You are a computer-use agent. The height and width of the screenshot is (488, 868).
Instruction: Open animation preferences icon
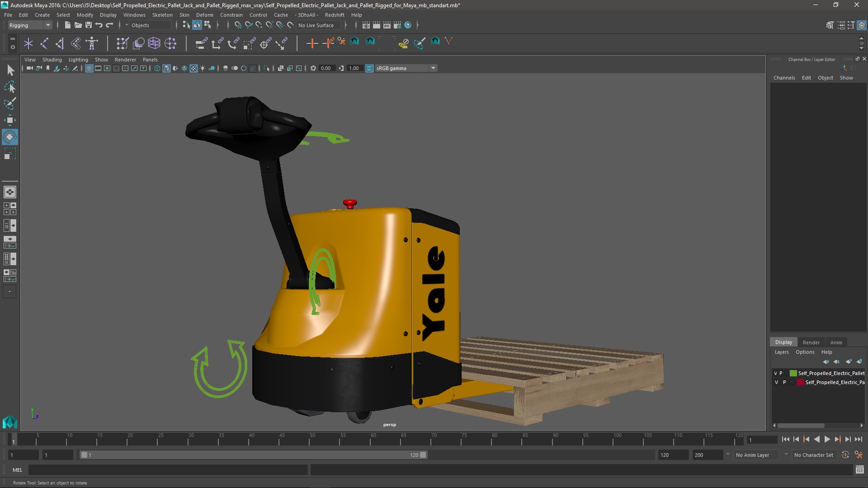858,455
